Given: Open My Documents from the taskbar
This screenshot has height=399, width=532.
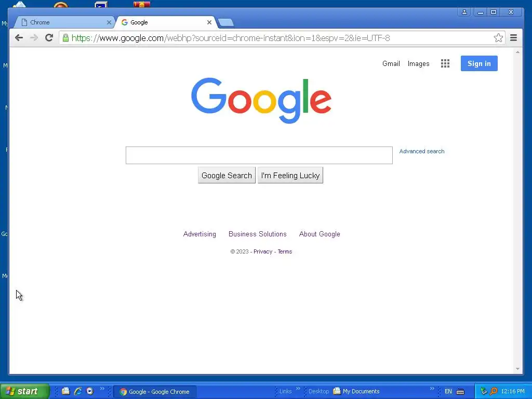Looking at the screenshot, I should coord(356,391).
